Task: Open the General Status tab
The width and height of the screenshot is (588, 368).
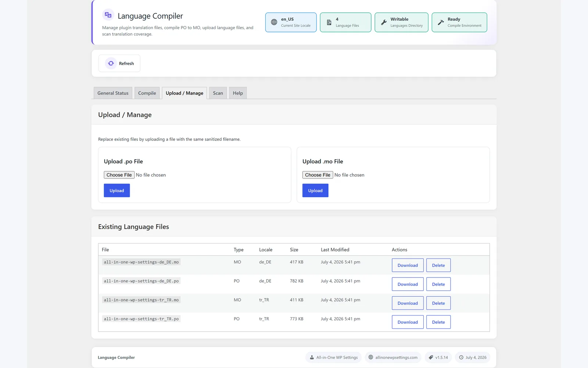Action: [x=113, y=93]
